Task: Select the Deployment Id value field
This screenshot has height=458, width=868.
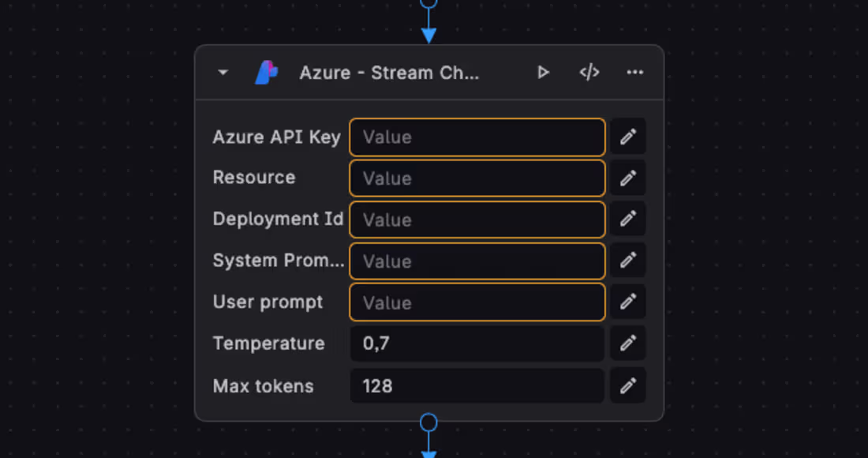Action: coord(477,219)
